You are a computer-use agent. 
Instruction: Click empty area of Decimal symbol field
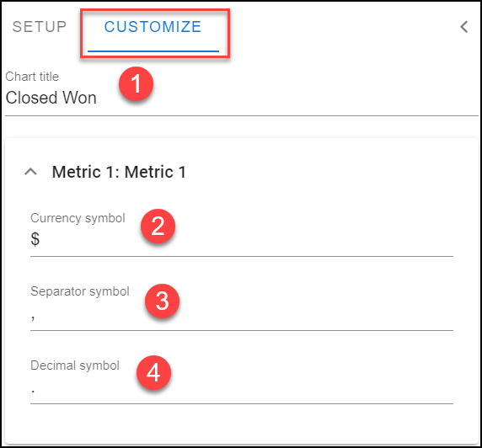246,390
